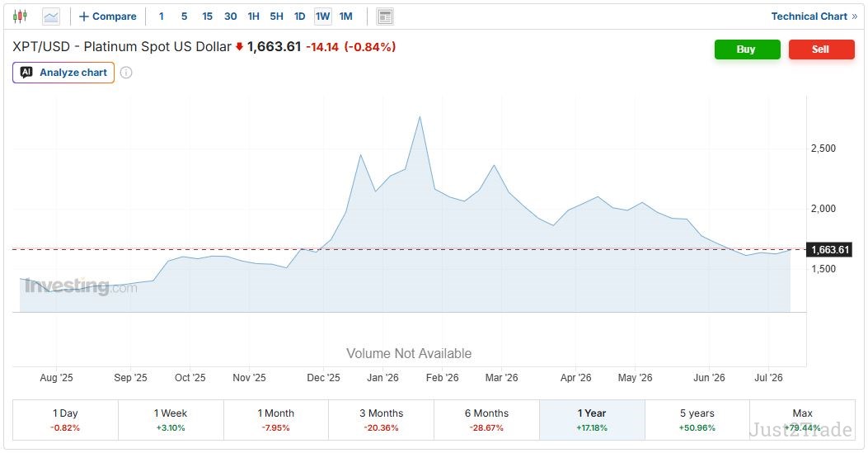Click the green Buy button

pyautogui.click(x=748, y=50)
